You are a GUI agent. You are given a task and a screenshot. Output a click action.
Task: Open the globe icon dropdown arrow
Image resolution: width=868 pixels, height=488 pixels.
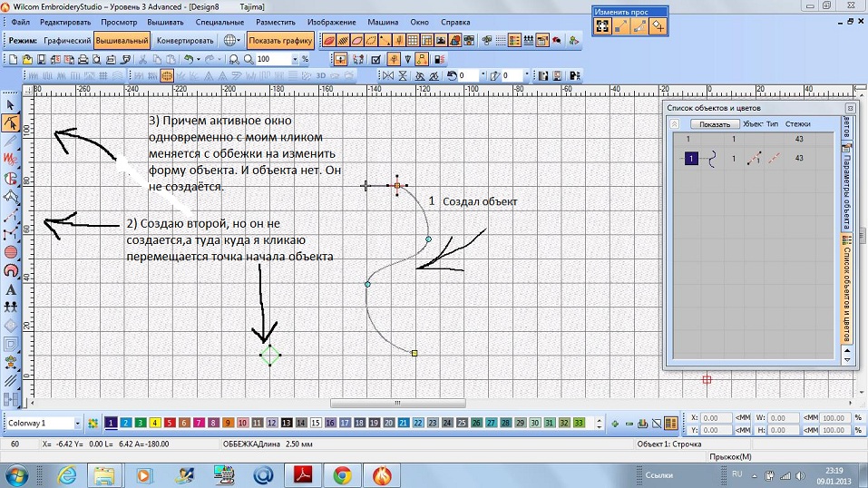(x=239, y=41)
